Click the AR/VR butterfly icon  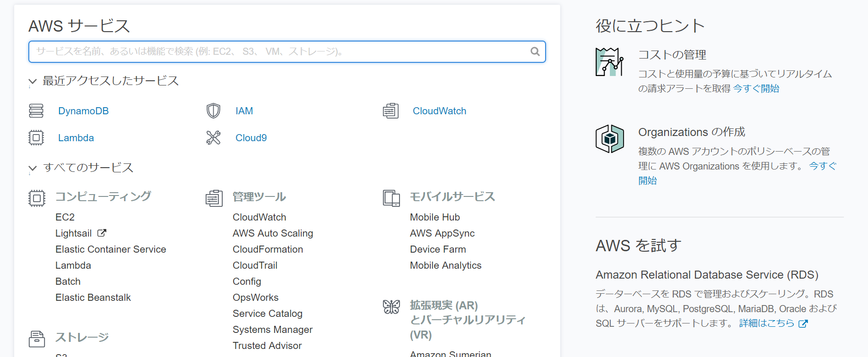[x=391, y=307]
